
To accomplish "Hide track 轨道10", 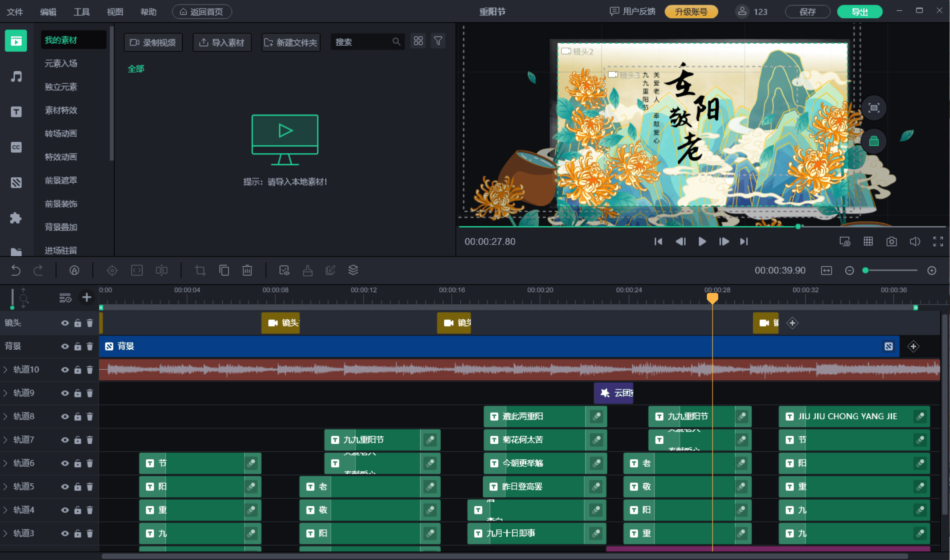I will (65, 370).
